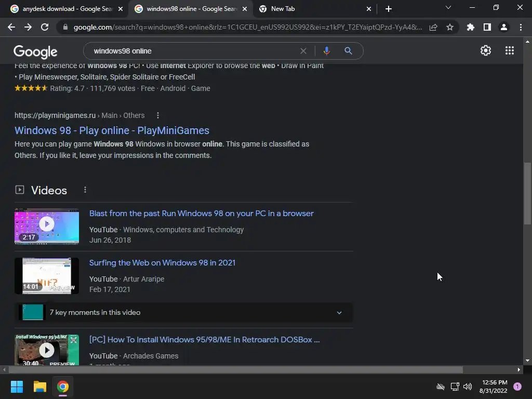Open the 14:01 video thumbnail
This screenshot has height=399, width=532.
point(46,276)
